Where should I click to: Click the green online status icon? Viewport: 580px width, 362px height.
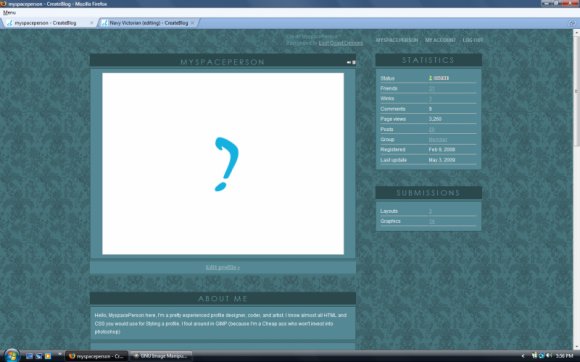pyautogui.click(x=431, y=78)
